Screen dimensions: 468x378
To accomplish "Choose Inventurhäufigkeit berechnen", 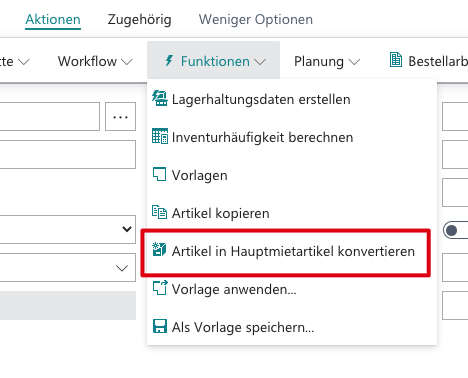I will click(262, 137).
